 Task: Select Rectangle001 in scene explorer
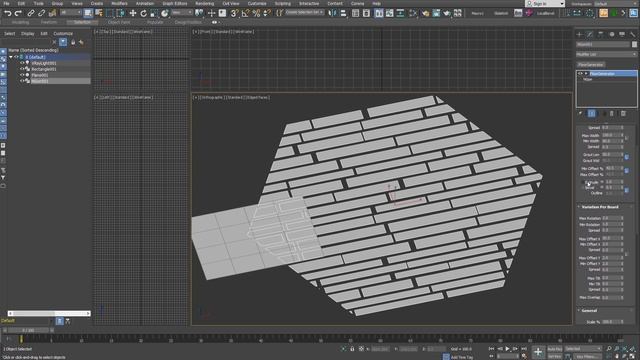[44, 69]
